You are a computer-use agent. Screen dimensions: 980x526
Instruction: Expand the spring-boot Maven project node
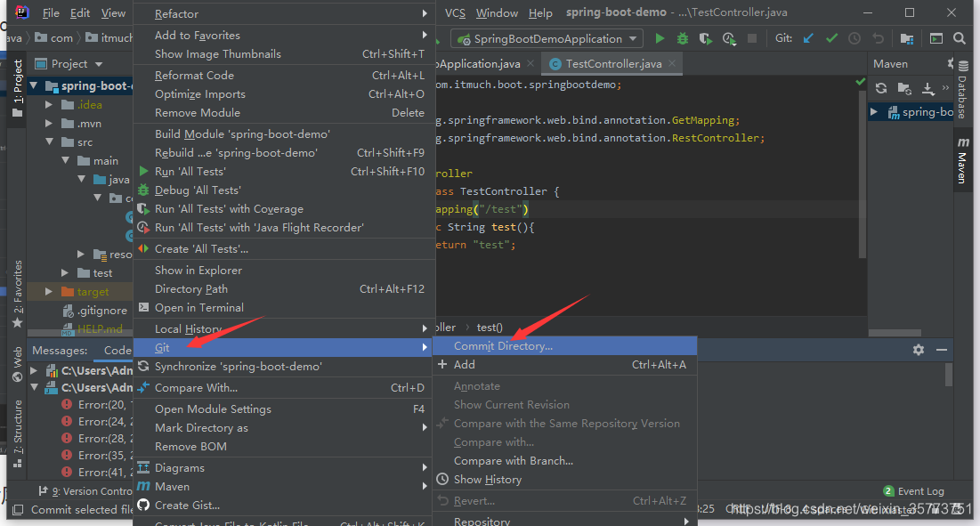point(874,112)
